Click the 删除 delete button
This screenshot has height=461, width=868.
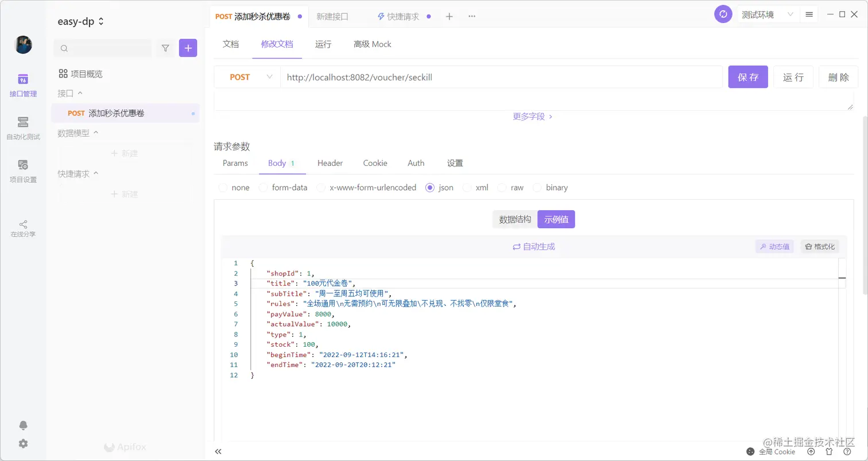tap(839, 77)
